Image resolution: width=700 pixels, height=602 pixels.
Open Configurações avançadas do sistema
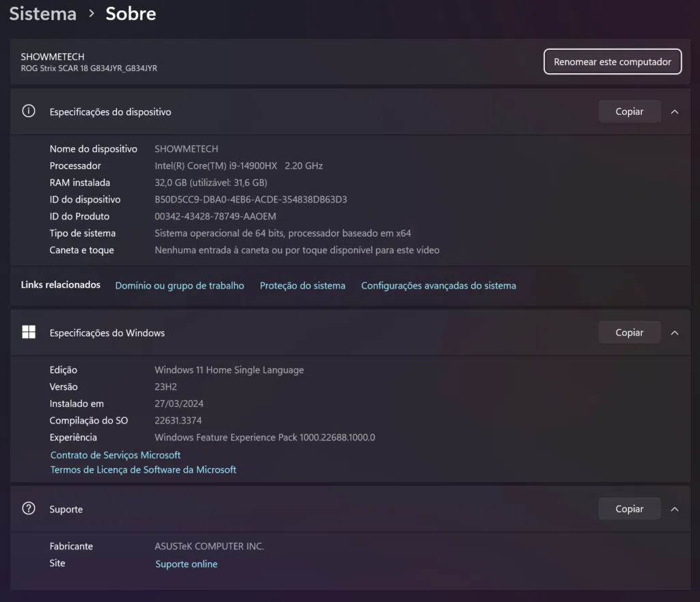click(438, 285)
